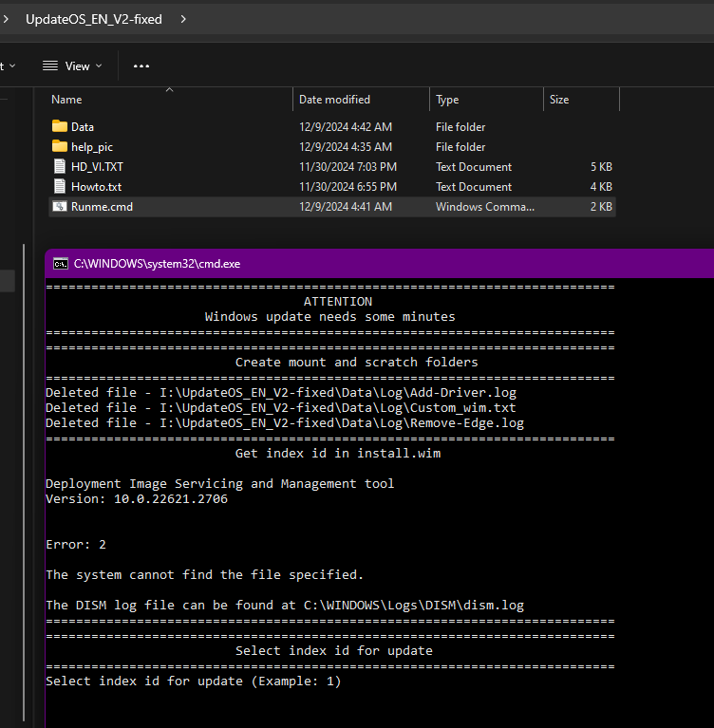Click the Error: 2 line in console

pos(76,544)
